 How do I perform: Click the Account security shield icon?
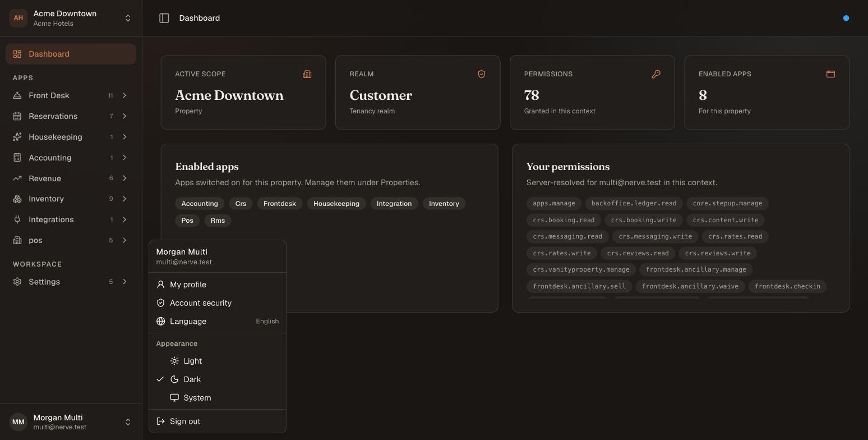(x=161, y=303)
